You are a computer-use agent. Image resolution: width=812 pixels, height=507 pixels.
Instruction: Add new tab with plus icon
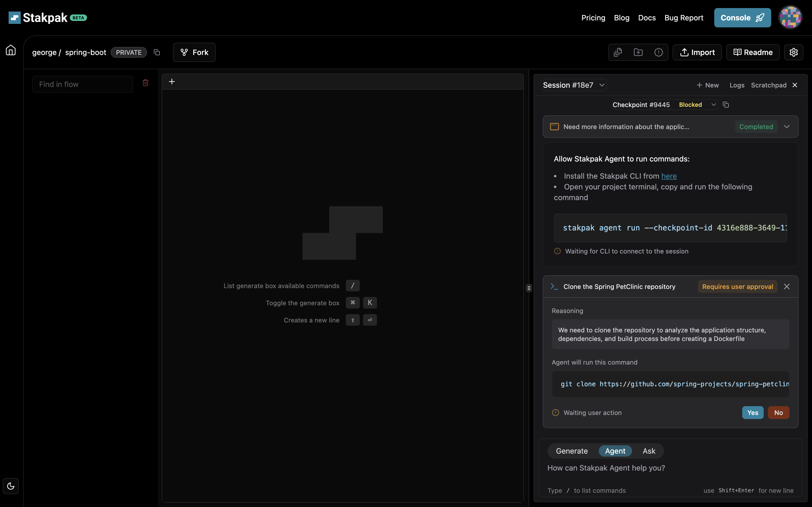[x=172, y=82]
